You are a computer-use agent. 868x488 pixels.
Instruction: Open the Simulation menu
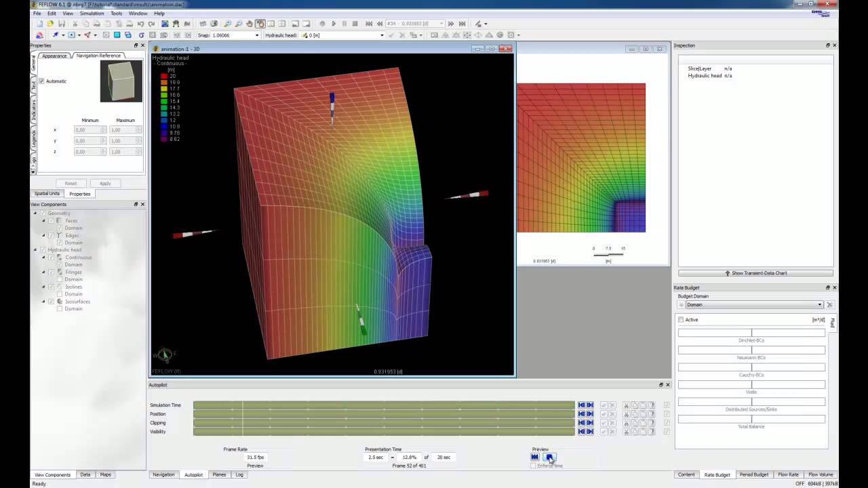point(92,14)
